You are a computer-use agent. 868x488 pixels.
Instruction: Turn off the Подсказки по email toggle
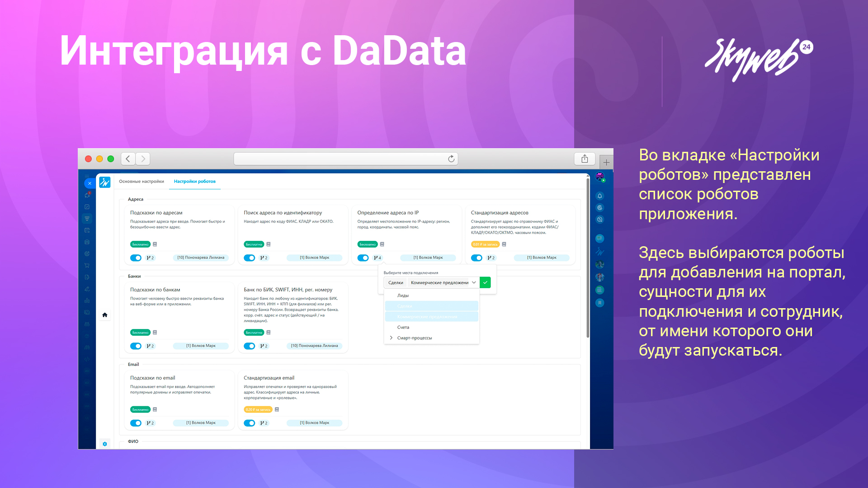tap(136, 423)
